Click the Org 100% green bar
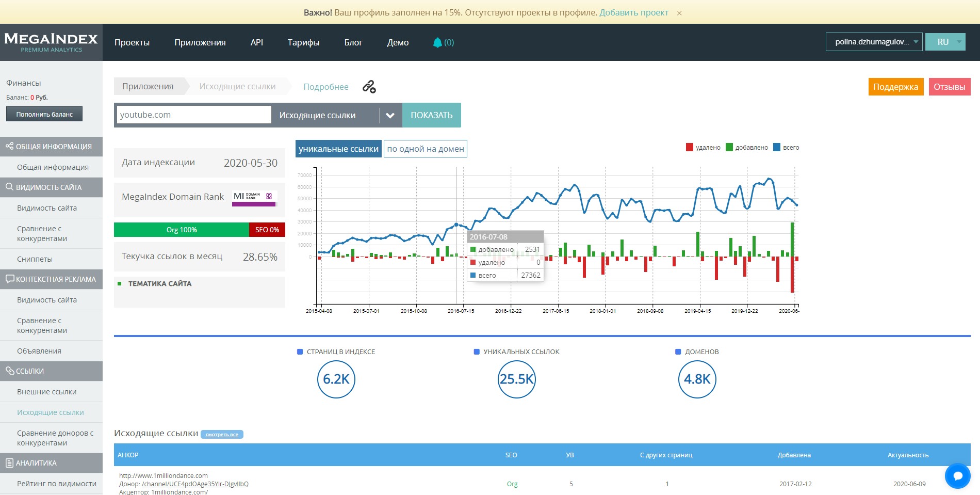The image size is (980, 495). 182,230
